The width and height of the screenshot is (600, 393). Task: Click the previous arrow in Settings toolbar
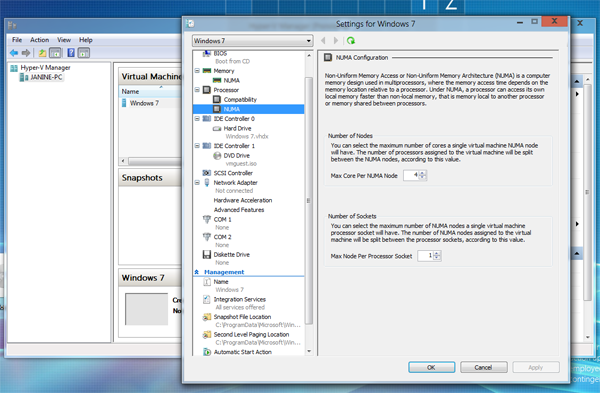click(323, 41)
